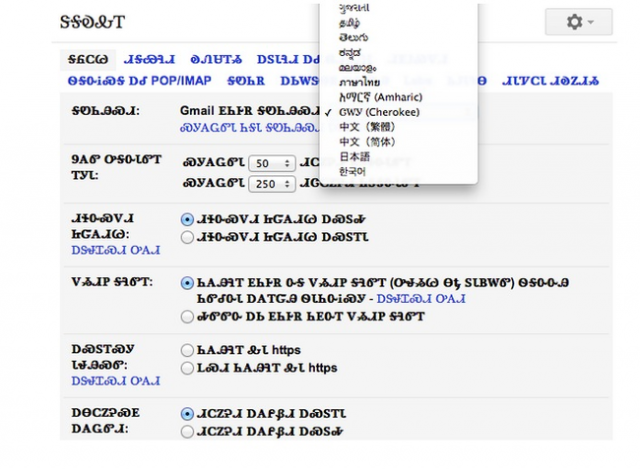This screenshot has height=469, width=640.
Task: Choose తెలుగు in the language list
Action: 355,39
